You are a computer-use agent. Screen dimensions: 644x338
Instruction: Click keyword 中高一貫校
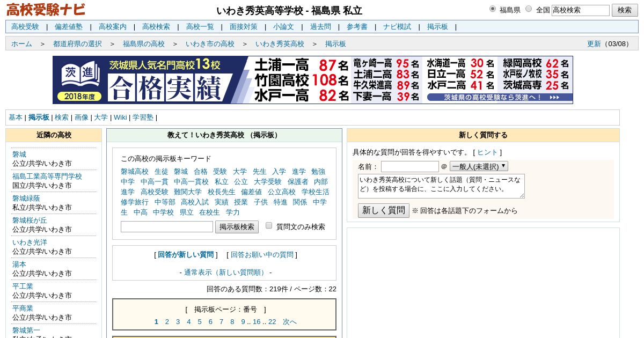click(191, 182)
